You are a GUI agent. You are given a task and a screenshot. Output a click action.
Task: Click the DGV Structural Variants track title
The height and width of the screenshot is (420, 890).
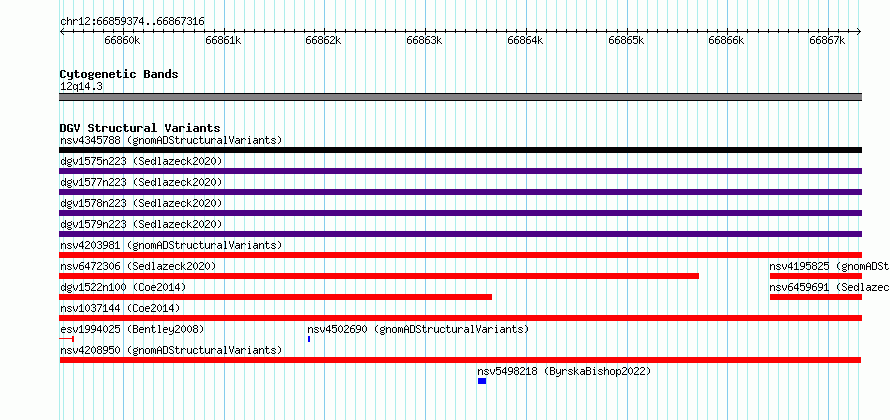pos(140,128)
